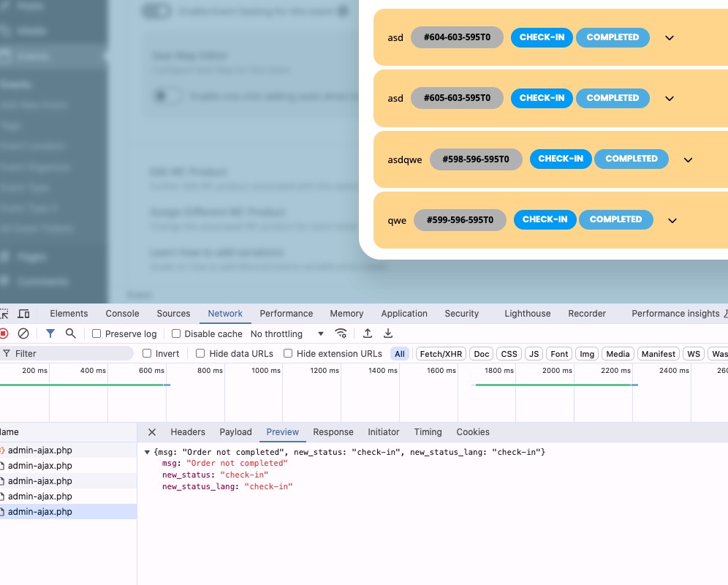Expand ticket #599-596-595T0 chevron
The height and width of the screenshot is (585, 728).
(x=672, y=221)
